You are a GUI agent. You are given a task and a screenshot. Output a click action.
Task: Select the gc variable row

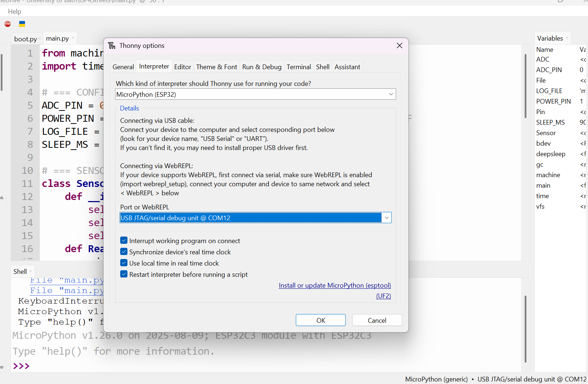point(560,164)
